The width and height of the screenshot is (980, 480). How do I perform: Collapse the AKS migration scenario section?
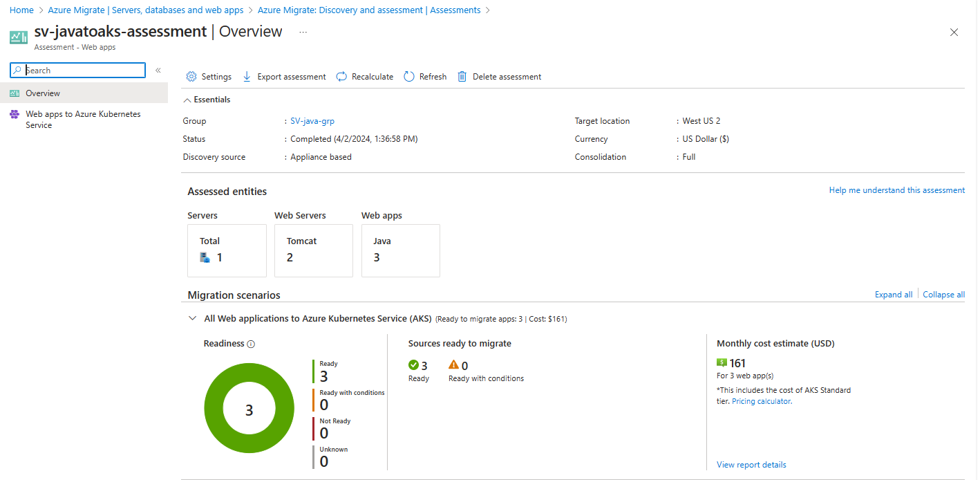tap(192, 318)
